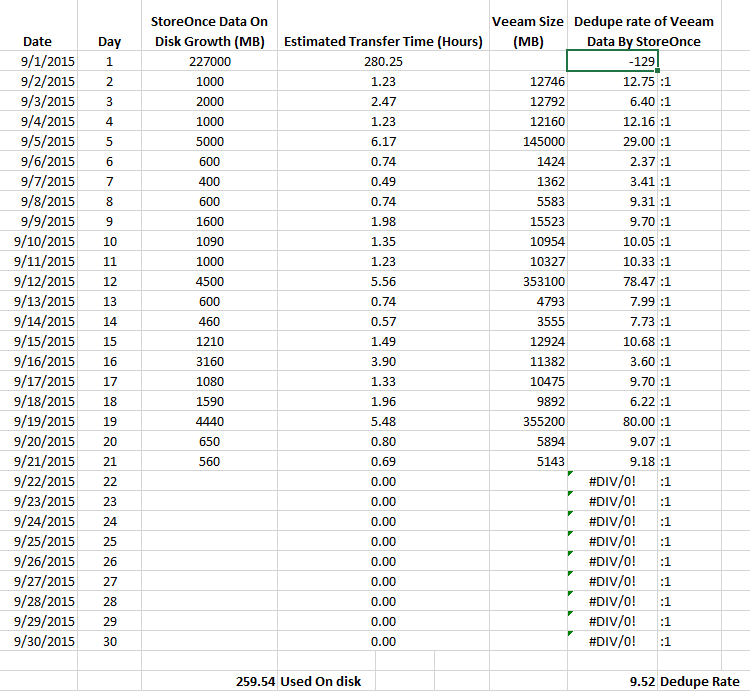
Task: Select the Veeam Size cell 145000
Action: pyautogui.click(x=528, y=142)
